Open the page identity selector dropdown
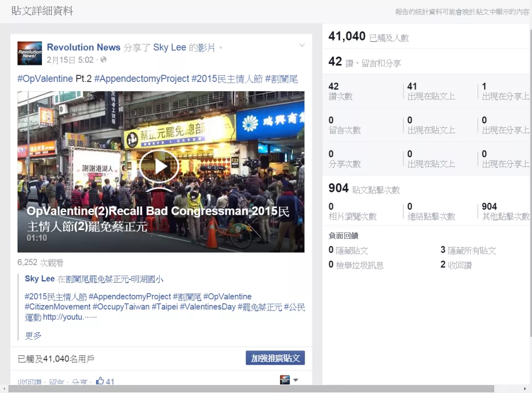 pyautogui.click(x=289, y=380)
